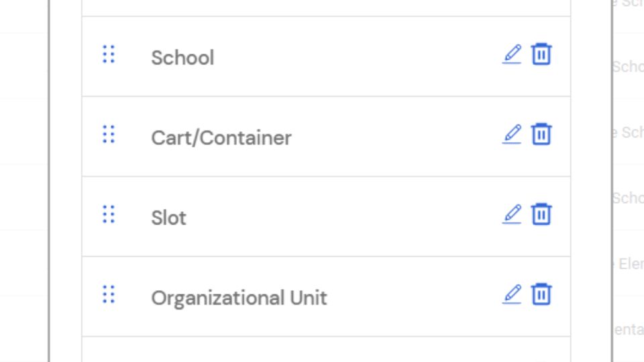The image size is (644, 362).
Task: Click the School label text
Action: tap(182, 58)
